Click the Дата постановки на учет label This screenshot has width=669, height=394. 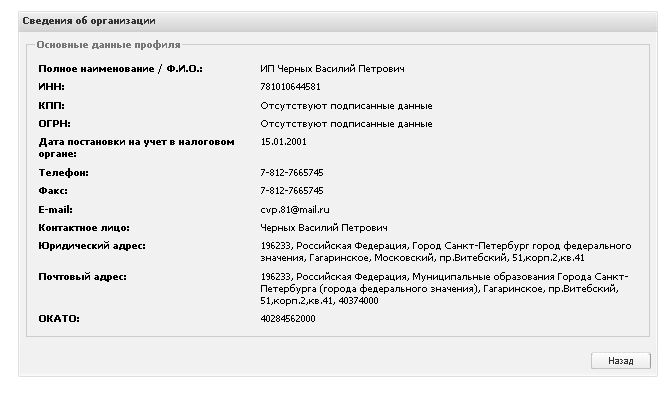coord(137,148)
